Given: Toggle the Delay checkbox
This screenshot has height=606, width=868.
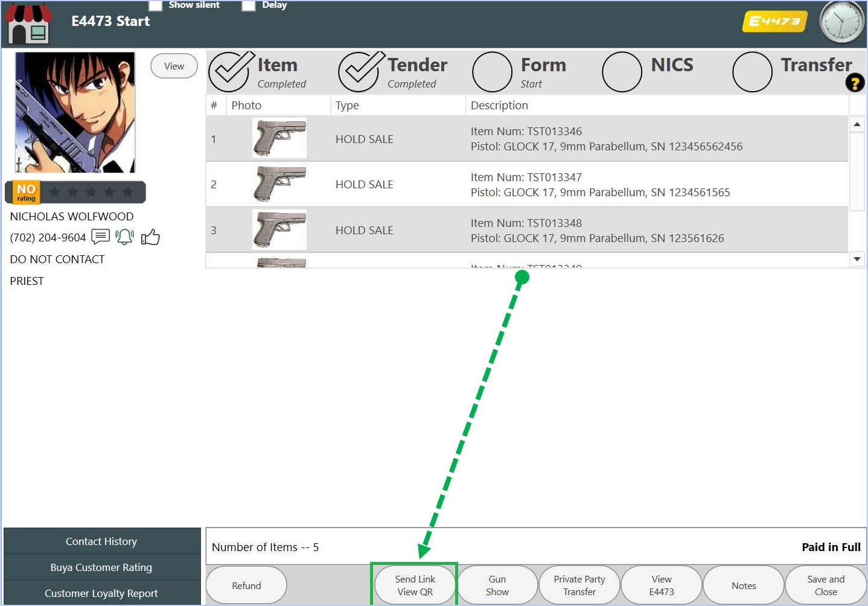Looking at the screenshot, I should pos(249,5).
